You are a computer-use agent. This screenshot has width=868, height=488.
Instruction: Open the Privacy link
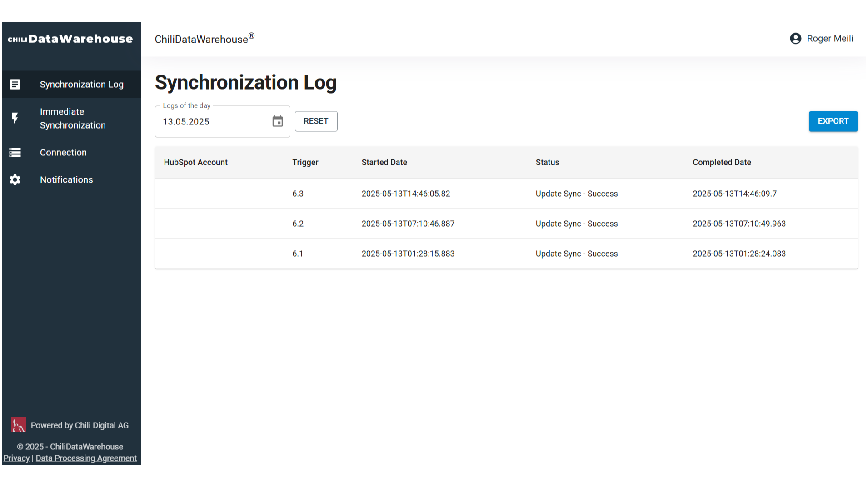tap(16, 458)
